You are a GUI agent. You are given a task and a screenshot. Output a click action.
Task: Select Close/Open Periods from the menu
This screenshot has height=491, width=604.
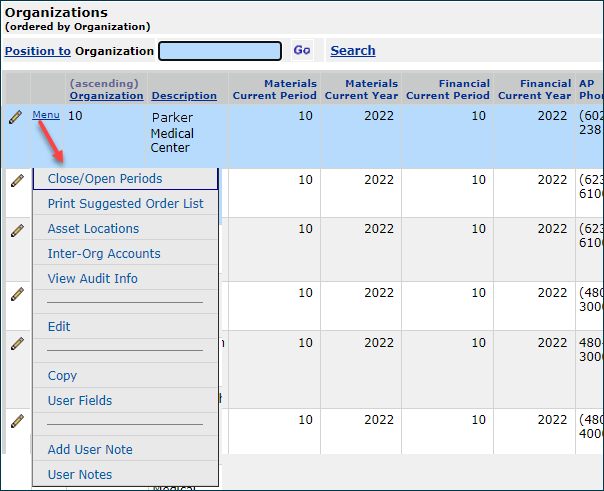(105, 179)
